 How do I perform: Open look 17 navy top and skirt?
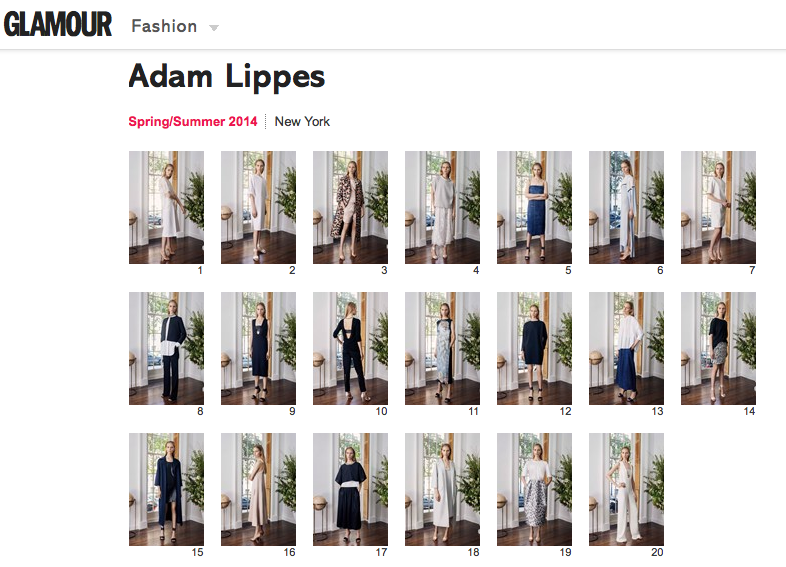click(x=350, y=489)
